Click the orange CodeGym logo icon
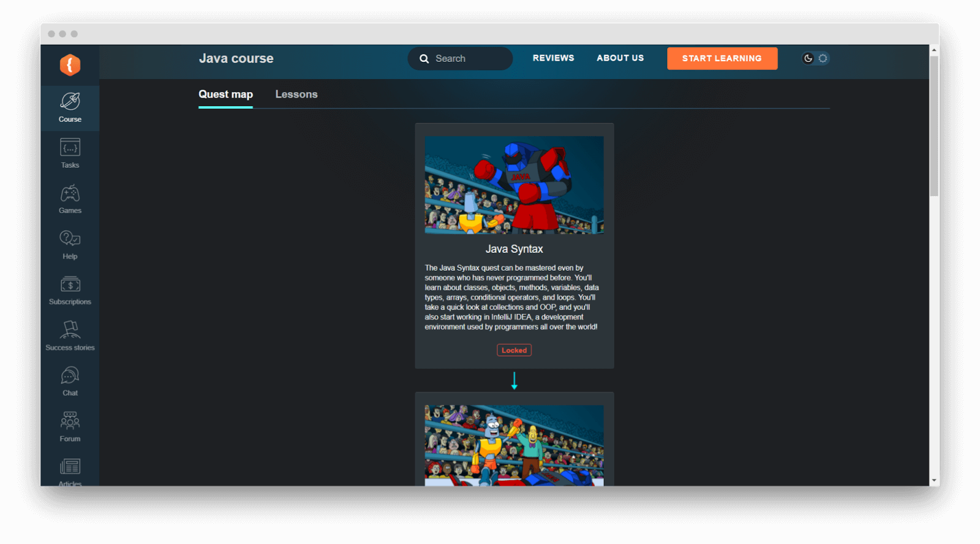980x544 pixels. (x=70, y=64)
